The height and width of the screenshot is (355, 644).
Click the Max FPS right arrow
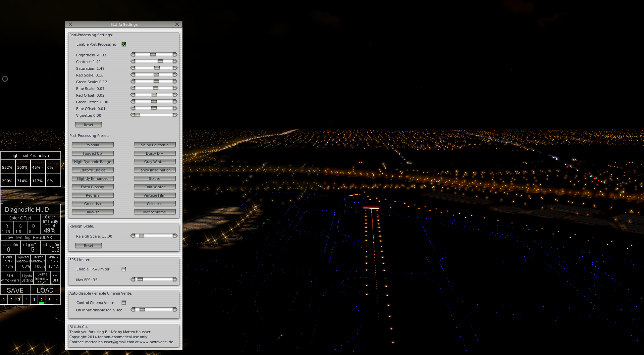(x=175, y=279)
